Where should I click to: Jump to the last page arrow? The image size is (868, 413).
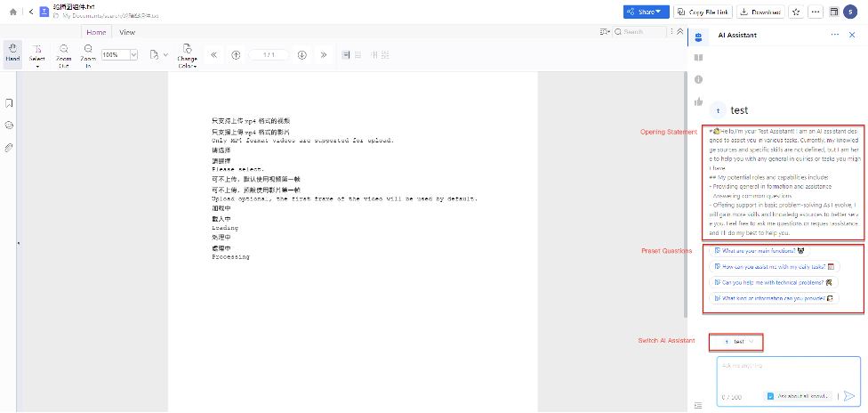click(x=323, y=54)
